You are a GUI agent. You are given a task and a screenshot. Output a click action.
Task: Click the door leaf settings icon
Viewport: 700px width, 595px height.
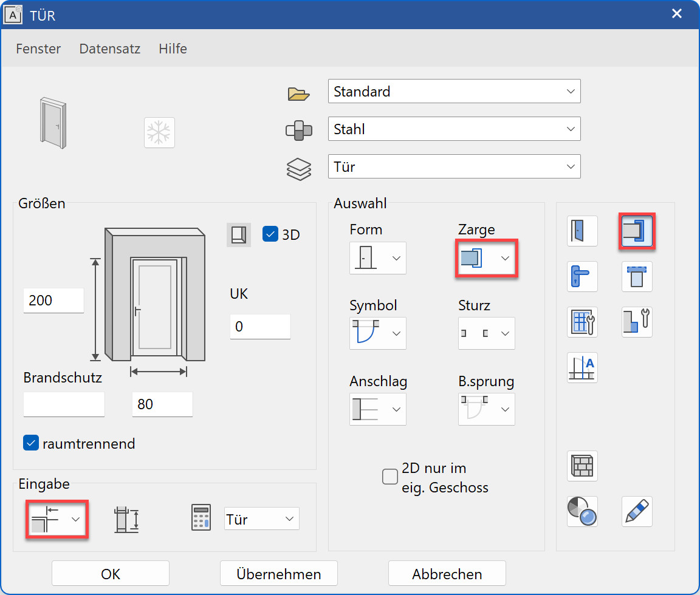tap(582, 231)
